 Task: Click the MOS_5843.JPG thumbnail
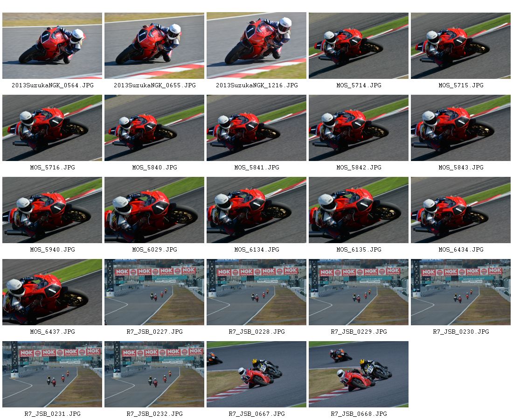click(461, 128)
